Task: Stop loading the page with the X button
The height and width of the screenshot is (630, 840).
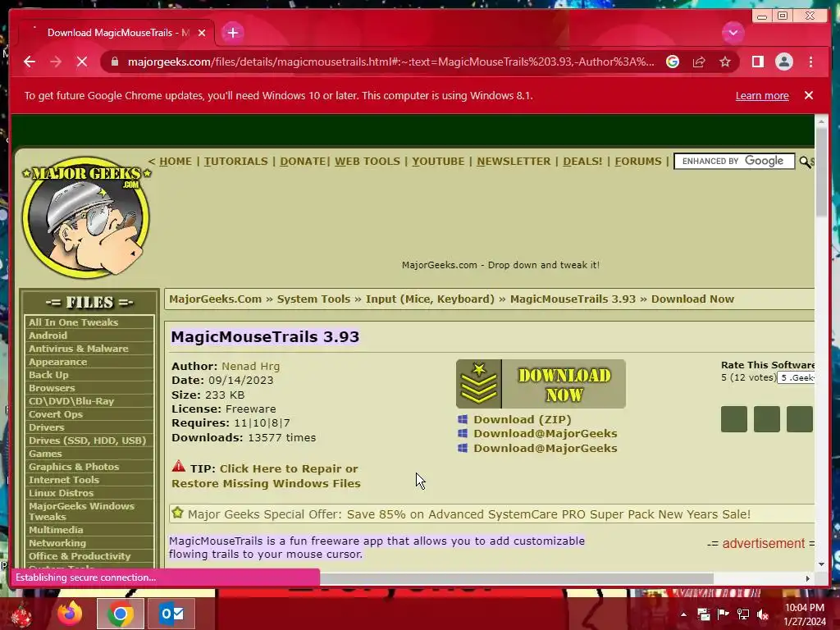Action: tap(82, 62)
